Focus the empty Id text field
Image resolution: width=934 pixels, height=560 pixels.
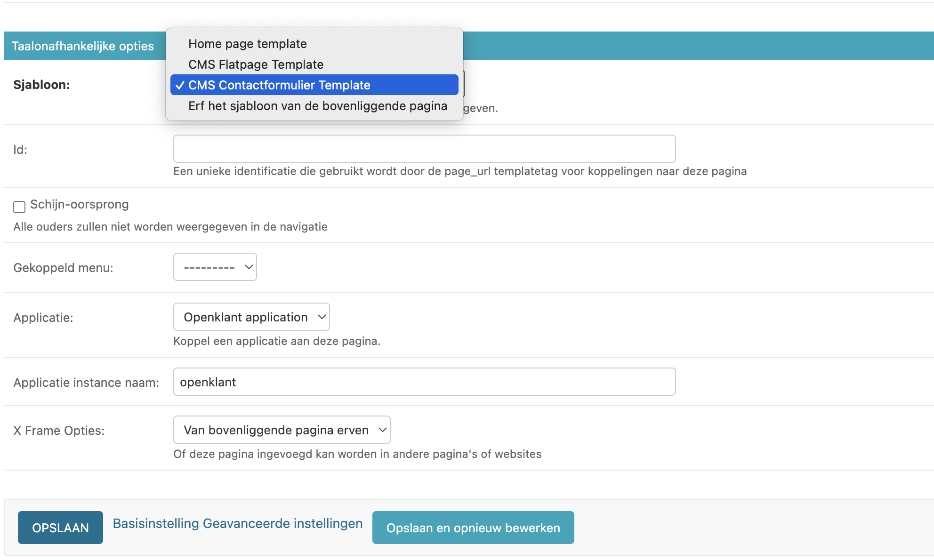tap(424, 149)
